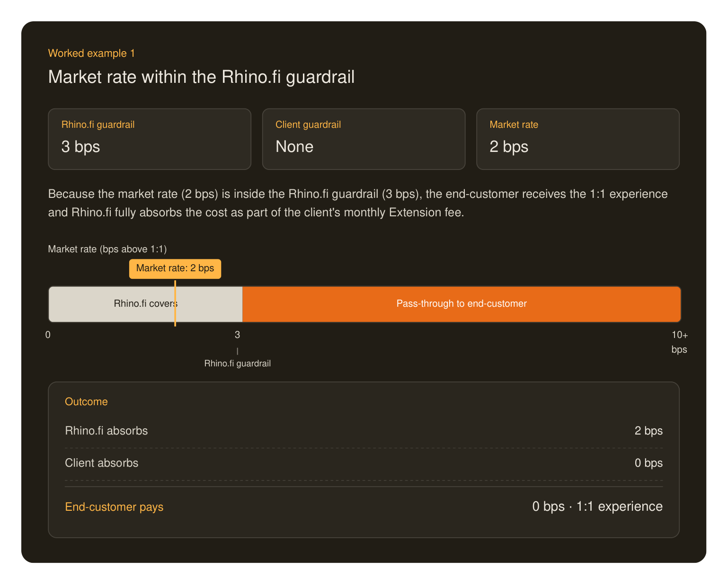This screenshot has height=586, width=728.
Task: Click the "0 bps" value in the Client absorbs row
Action: (x=648, y=463)
